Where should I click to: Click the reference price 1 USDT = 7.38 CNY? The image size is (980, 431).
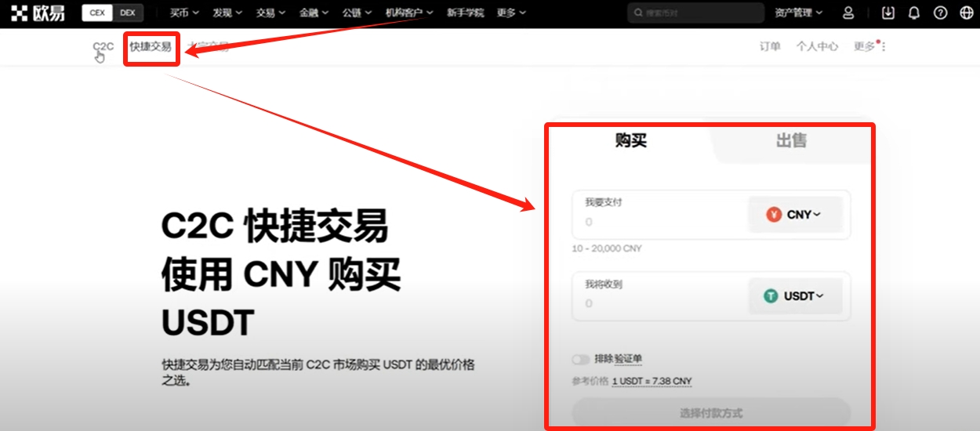[652, 382]
